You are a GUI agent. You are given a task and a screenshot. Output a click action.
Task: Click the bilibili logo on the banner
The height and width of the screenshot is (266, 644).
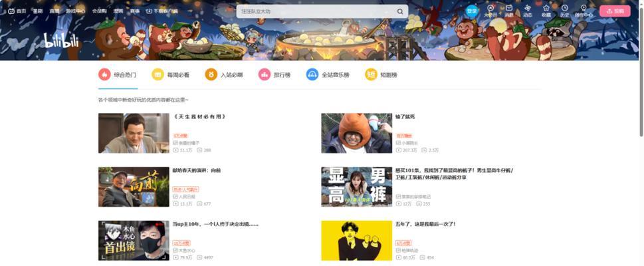tap(61, 41)
